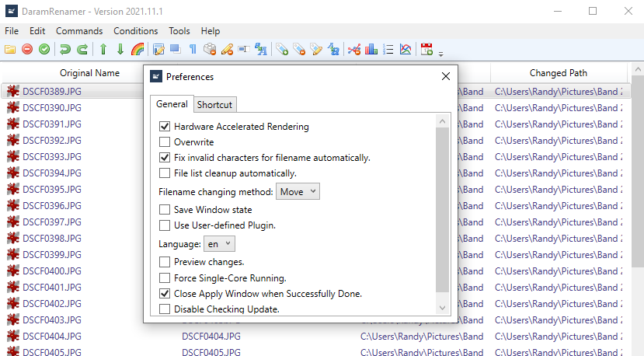Click the open folder toolbar icon

coord(10,50)
